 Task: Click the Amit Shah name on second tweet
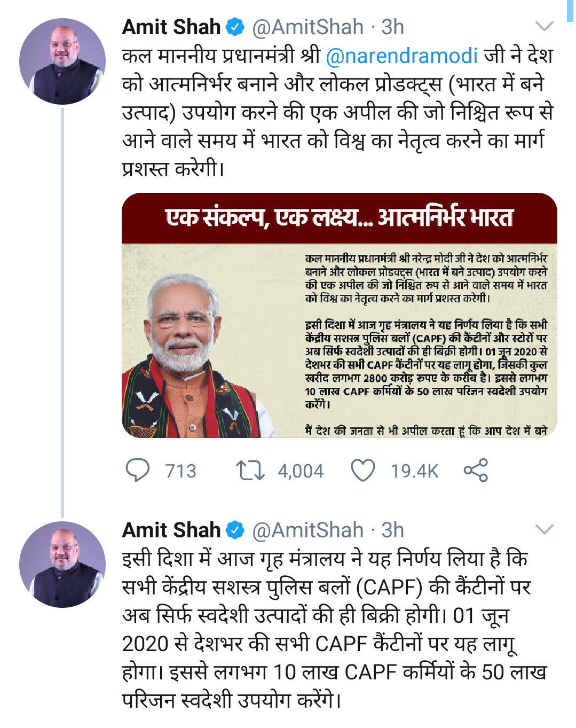(x=171, y=530)
